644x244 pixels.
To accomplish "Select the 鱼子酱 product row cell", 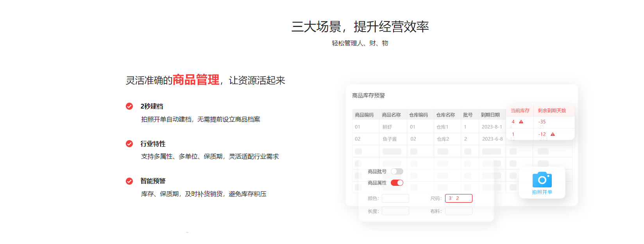I will [x=389, y=139].
